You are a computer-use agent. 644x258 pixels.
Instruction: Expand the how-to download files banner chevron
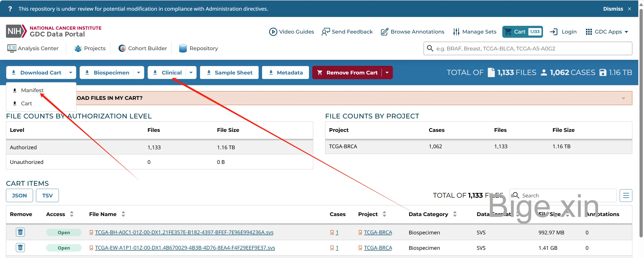[623, 98]
